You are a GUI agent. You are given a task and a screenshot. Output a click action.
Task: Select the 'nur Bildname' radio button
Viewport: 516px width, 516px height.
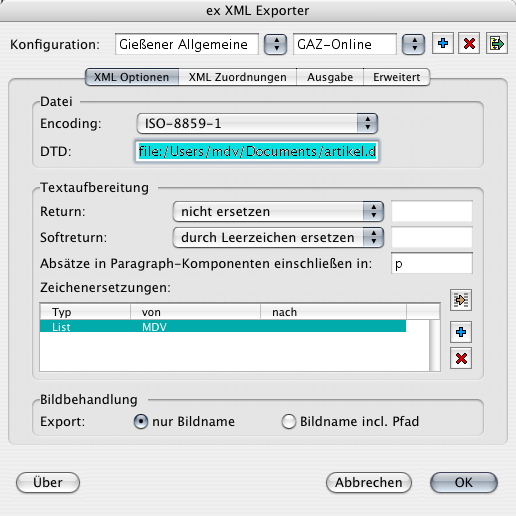(x=141, y=421)
